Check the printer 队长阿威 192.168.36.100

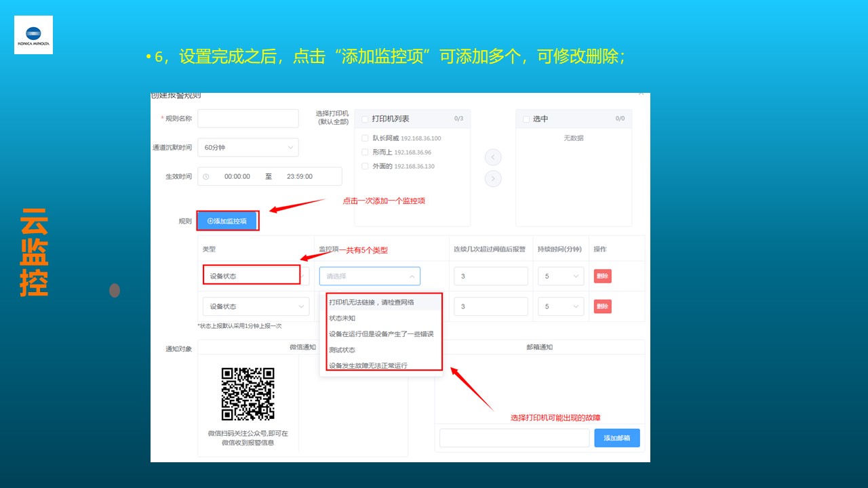coord(365,138)
